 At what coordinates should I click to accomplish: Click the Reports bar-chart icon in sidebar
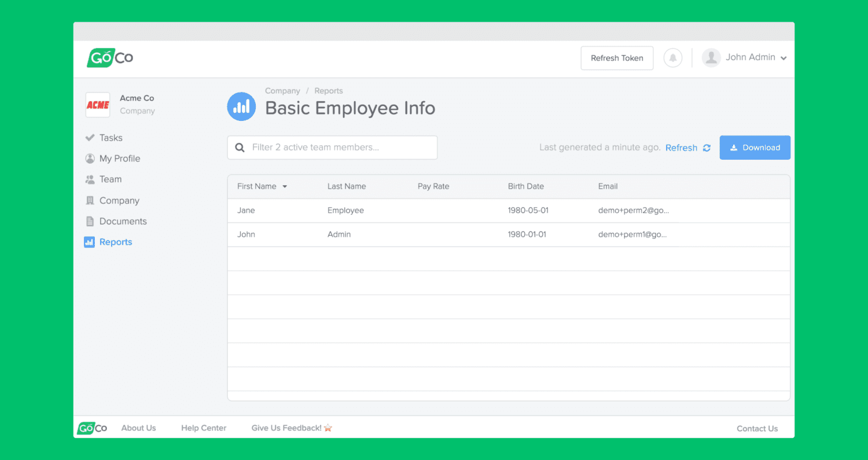click(x=90, y=242)
